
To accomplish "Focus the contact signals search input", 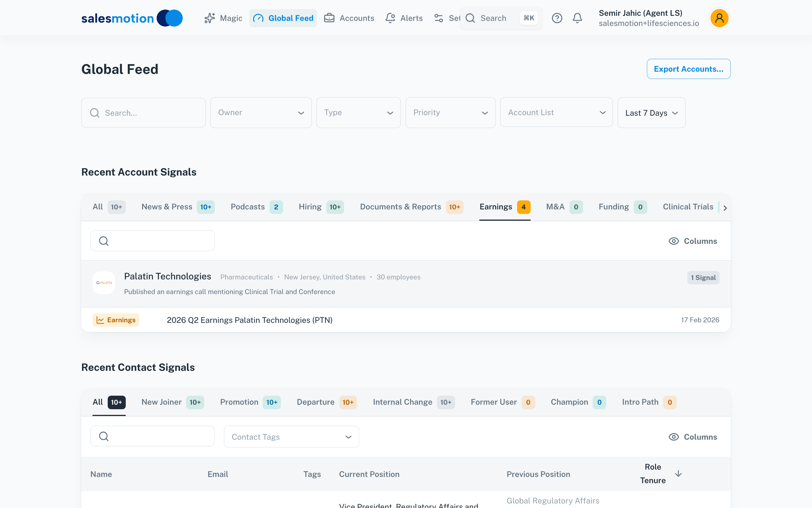I will pos(152,436).
